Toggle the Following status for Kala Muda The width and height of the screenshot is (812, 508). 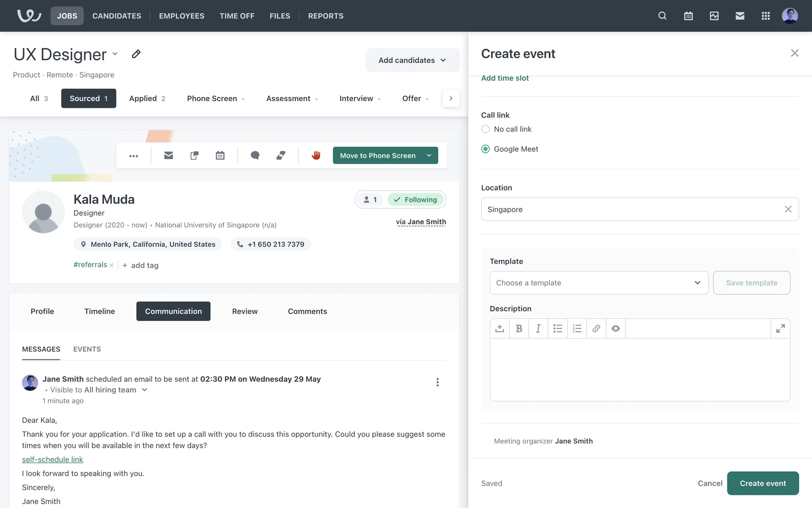415,199
